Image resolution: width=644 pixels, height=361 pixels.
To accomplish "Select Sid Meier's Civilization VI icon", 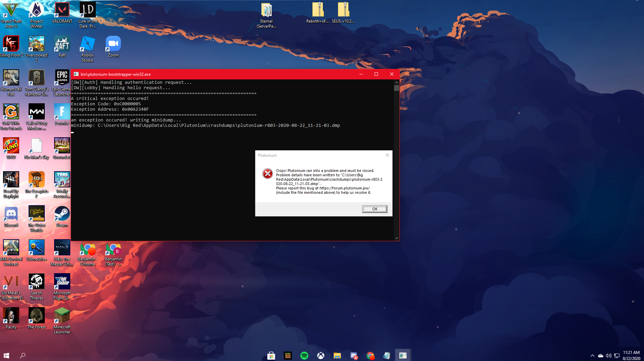I will [x=11, y=287].
